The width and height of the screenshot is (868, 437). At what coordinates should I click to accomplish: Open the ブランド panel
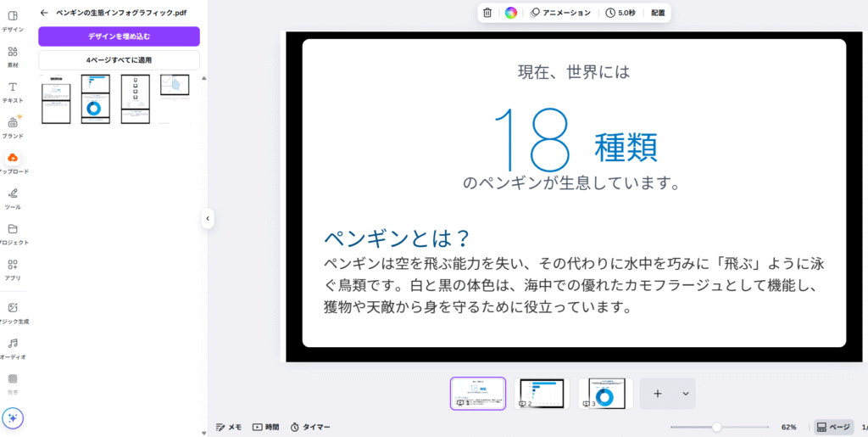(13, 126)
